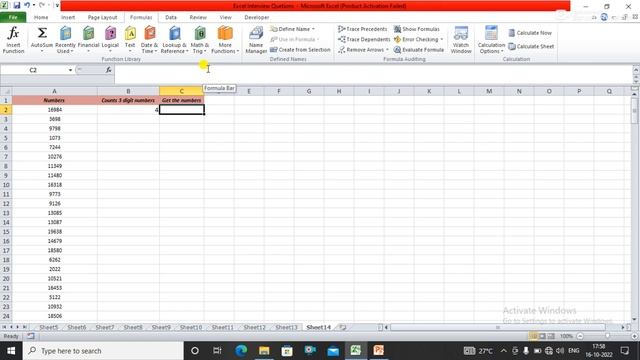Open the Watch Window
The width and height of the screenshot is (640, 360).
coord(461,40)
